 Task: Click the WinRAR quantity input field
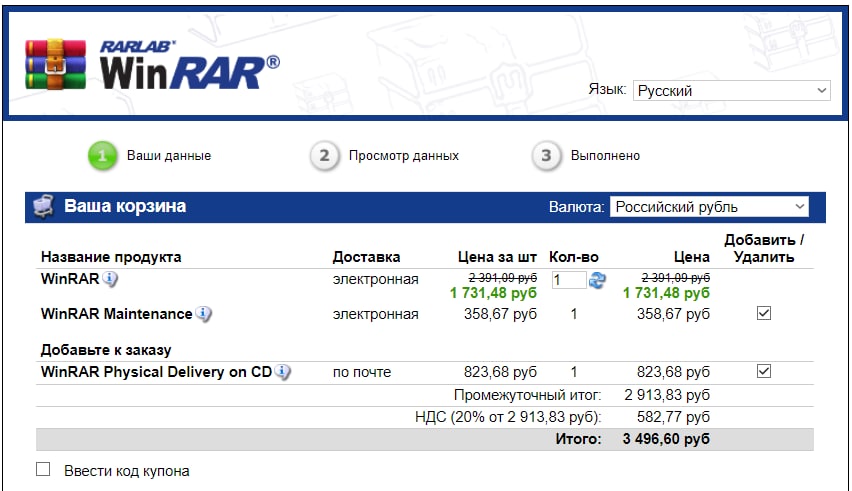point(568,280)
